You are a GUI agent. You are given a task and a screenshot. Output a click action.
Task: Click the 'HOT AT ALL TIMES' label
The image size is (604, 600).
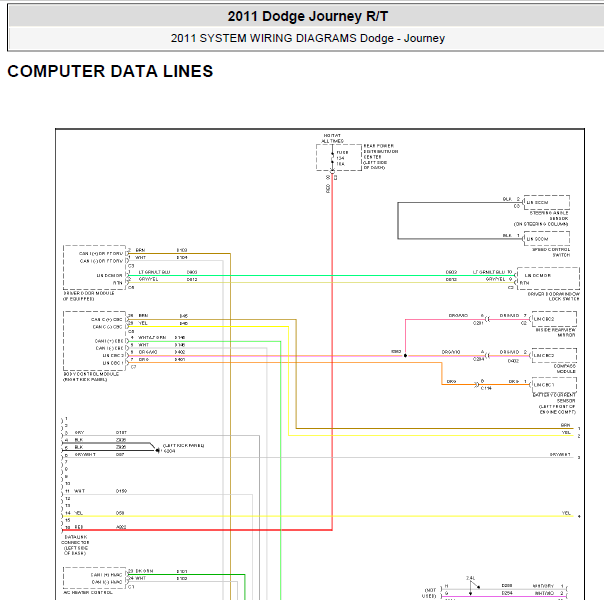(x=332, y=138)
